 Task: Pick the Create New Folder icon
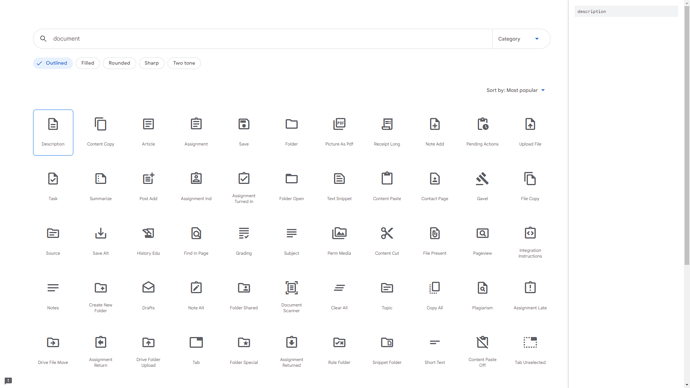[101, 288]
